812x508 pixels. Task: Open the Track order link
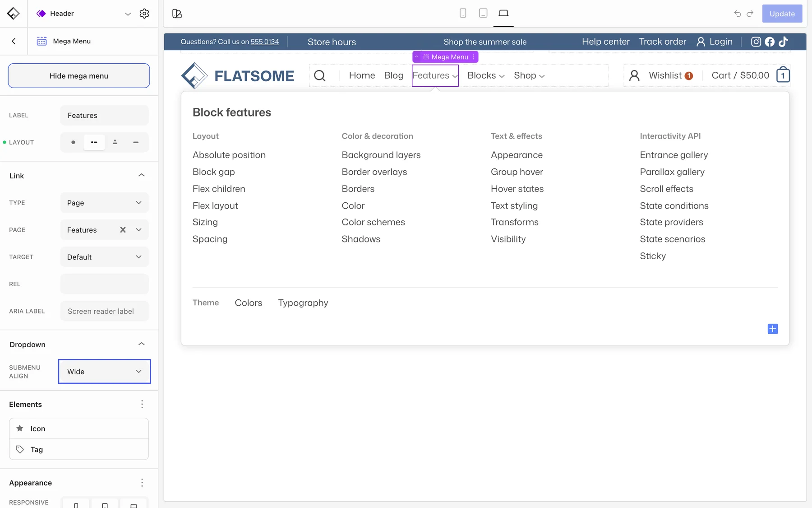(x=663, y=42)
